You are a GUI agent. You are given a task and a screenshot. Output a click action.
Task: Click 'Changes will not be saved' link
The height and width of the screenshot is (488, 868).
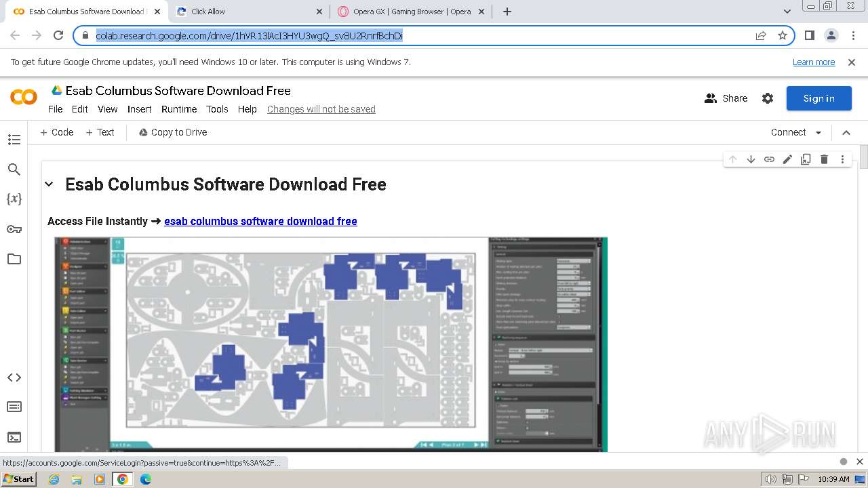click(321, 109)
